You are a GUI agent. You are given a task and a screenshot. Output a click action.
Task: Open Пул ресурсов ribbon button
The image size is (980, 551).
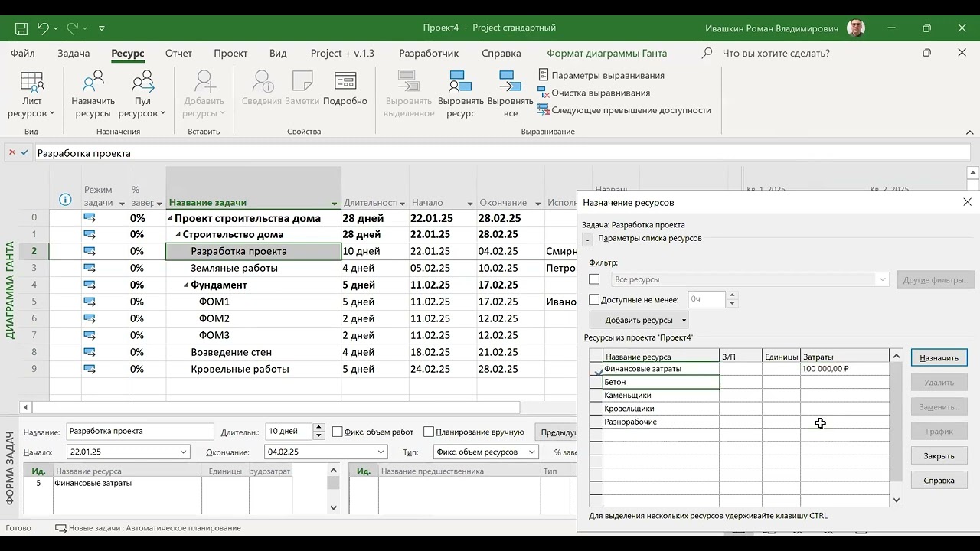point(142,95)
